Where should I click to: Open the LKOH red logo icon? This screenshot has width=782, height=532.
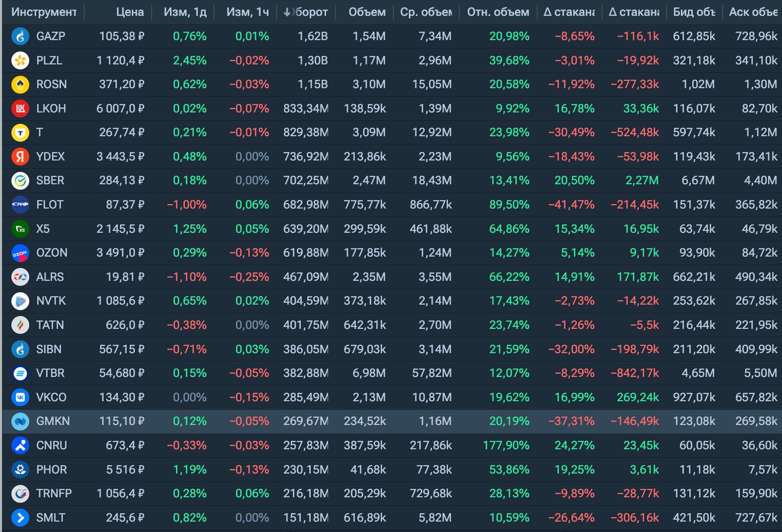[20, 108]
